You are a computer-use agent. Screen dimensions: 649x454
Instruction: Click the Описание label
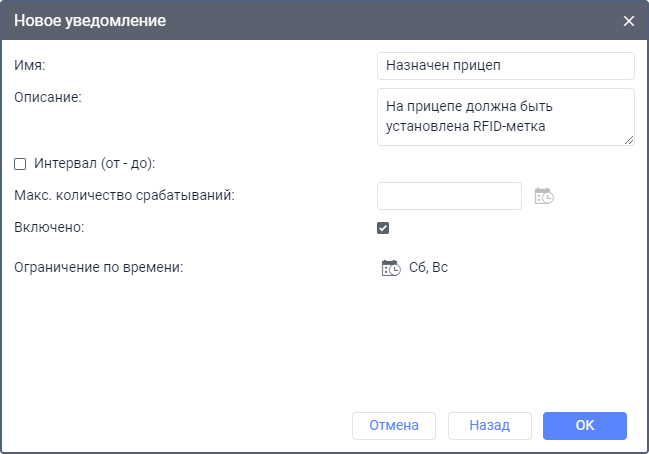(47, 97)
